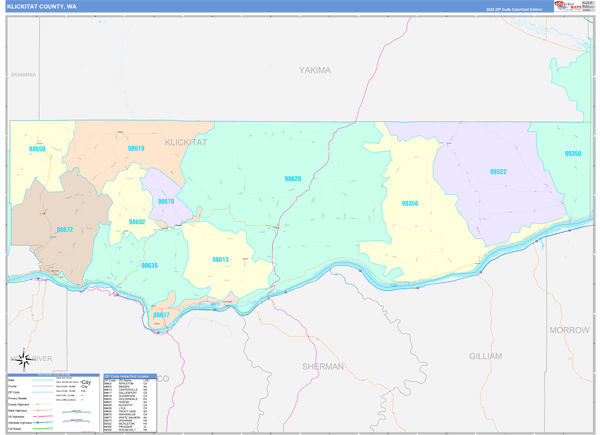Click the 99350 ZIP code label
The height and width of the screenshot is (435, 600).
[x=572, y=154]
